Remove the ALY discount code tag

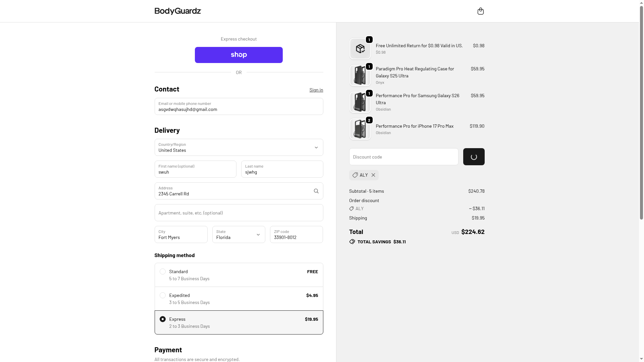coord(373,175)
